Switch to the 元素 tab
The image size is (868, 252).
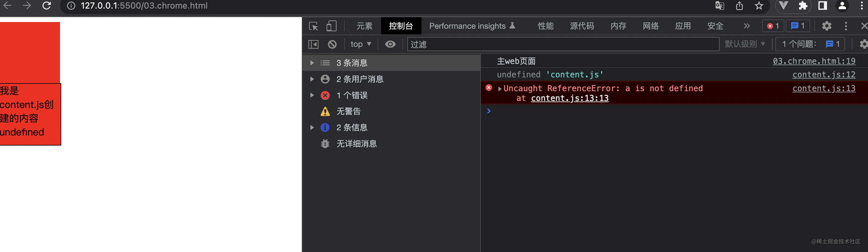[364, 26]
